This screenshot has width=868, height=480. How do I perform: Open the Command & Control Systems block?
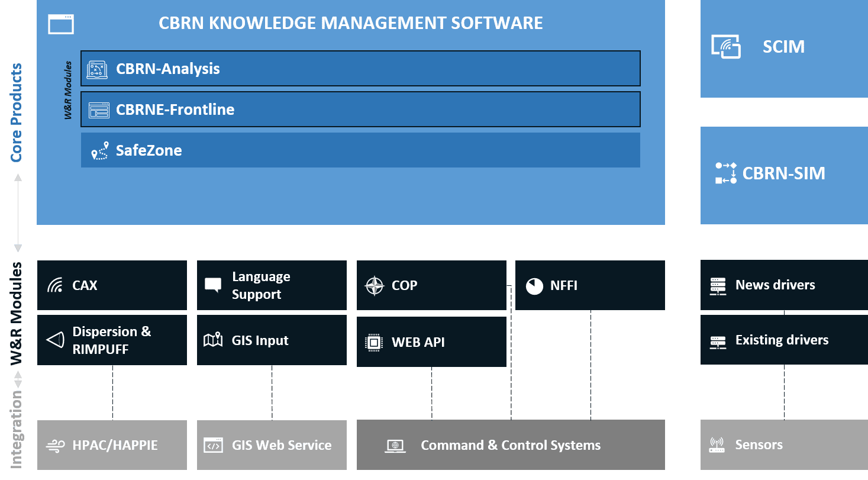(510, 445)
